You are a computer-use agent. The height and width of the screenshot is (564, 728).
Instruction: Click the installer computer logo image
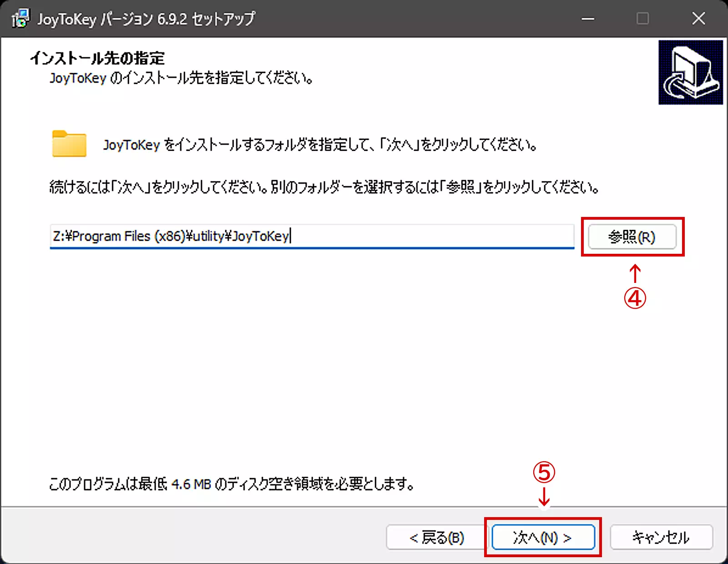coord(690,72)
